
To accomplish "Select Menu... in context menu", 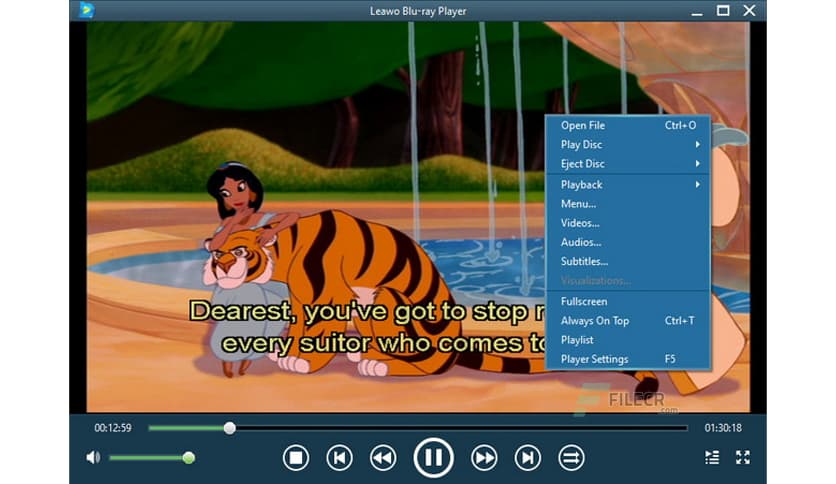I will [628, 204].
